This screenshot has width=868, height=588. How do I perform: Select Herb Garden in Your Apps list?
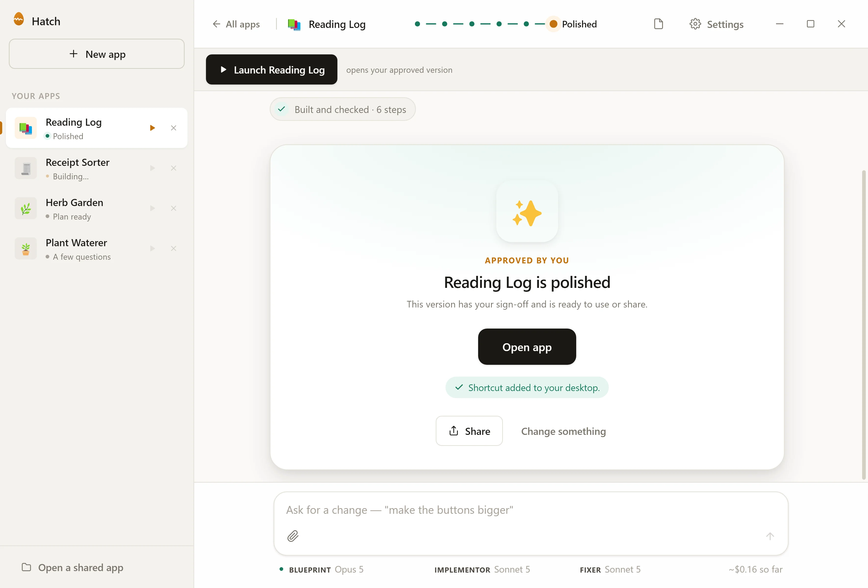point(97,208)
